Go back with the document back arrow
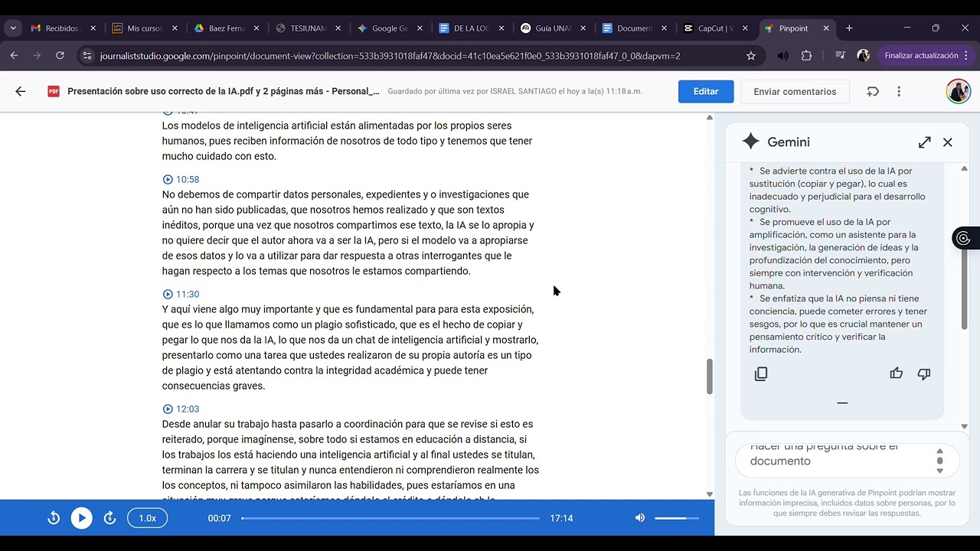Screen dimensions: 980x551 coord(21,91)
